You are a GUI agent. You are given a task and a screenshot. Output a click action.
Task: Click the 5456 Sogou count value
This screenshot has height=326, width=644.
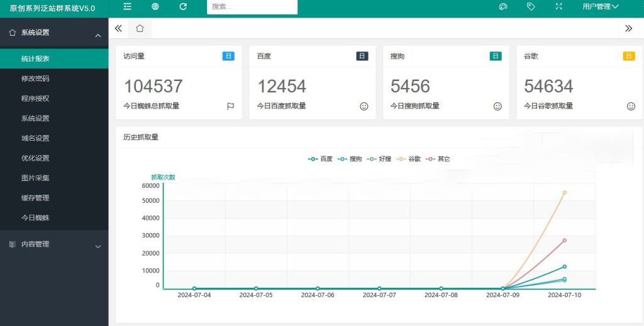[x=410, y=86]
